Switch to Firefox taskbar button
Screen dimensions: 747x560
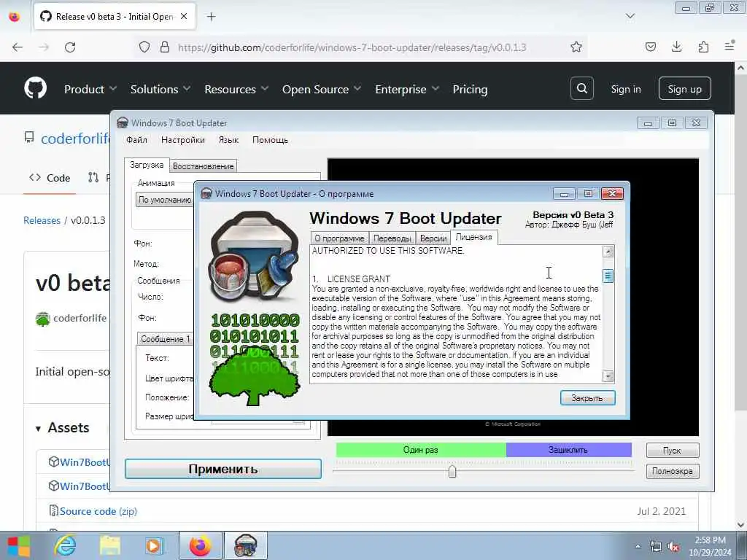tap(200, 545)
